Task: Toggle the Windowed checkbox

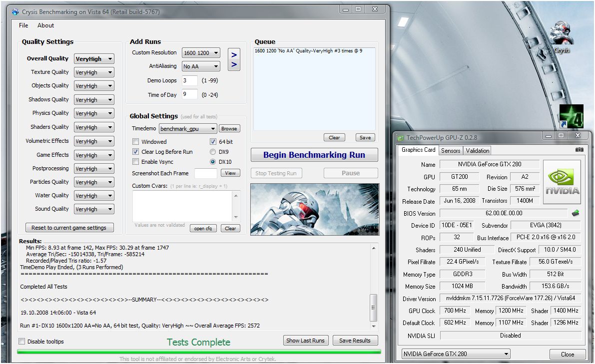Action: (135, 141)
